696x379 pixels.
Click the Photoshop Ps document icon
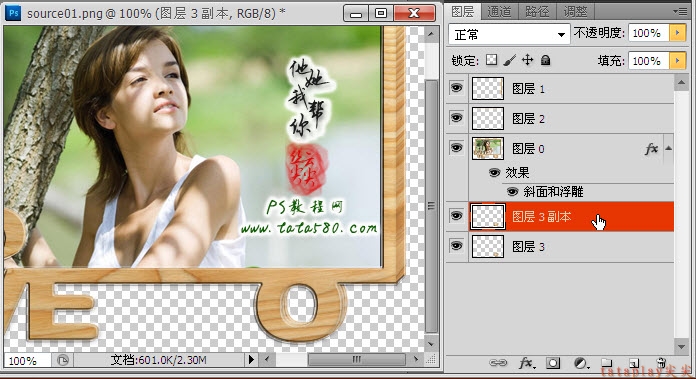[x=13, y=13]
